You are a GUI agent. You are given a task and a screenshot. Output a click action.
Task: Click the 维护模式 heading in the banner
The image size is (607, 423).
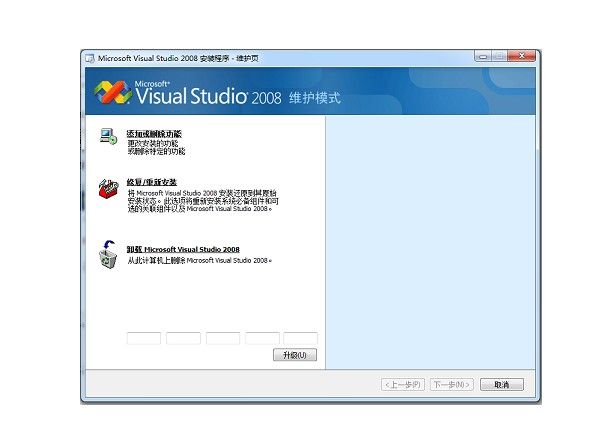click(x=315, y=98)
